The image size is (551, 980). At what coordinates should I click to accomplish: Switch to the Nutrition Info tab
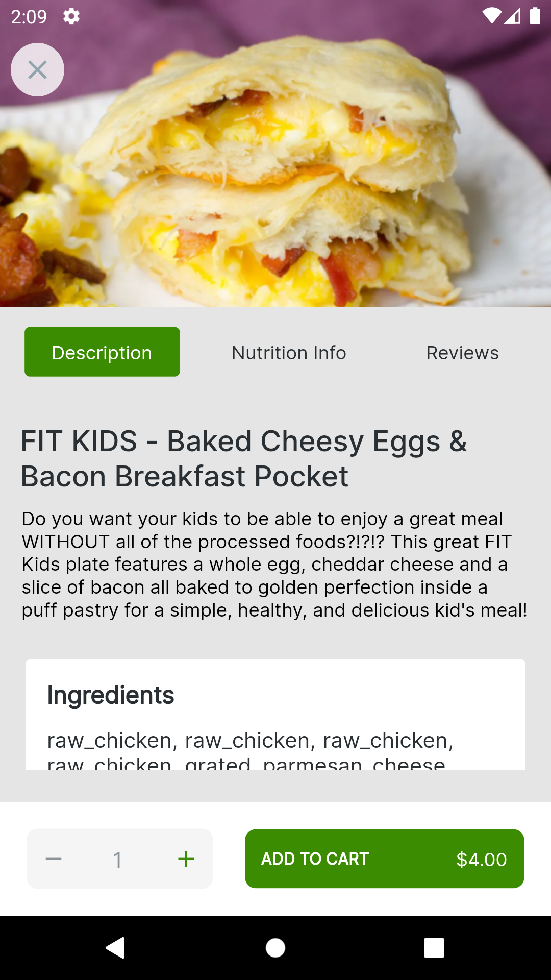289,353
